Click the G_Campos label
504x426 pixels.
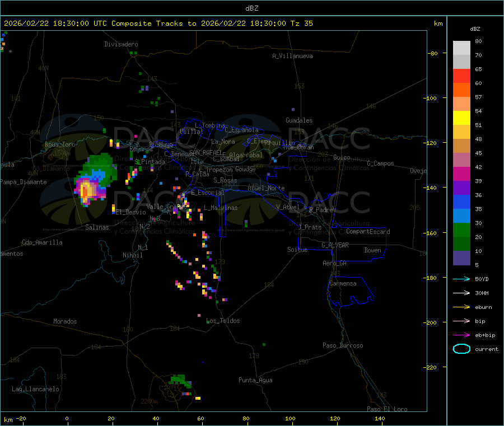(381, 163)
